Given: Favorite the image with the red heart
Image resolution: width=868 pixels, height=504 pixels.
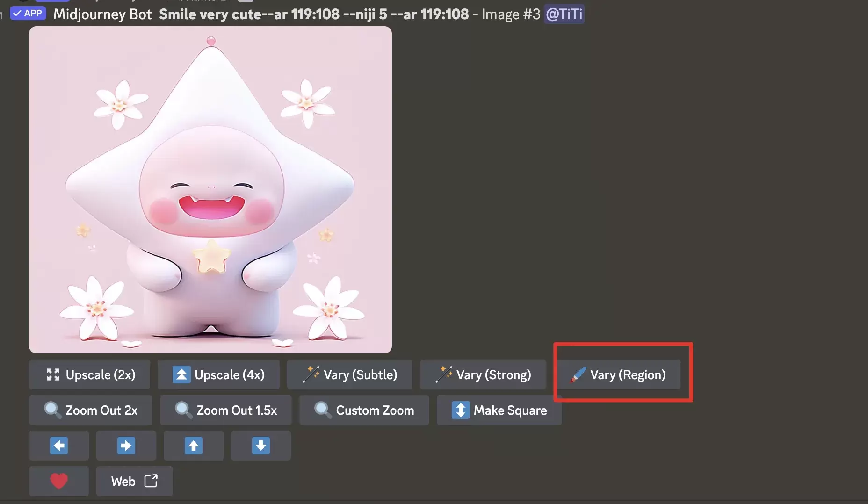Looking at the screenshot, I should click(59, 481).
